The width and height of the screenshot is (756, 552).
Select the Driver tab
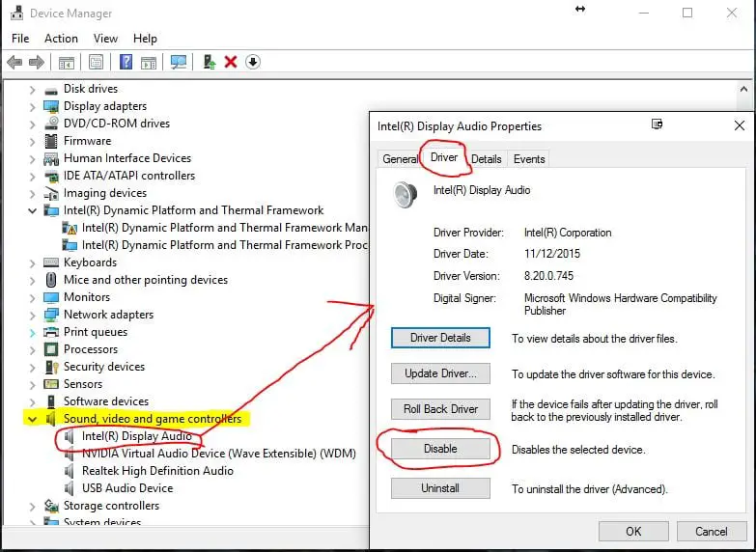444,157
